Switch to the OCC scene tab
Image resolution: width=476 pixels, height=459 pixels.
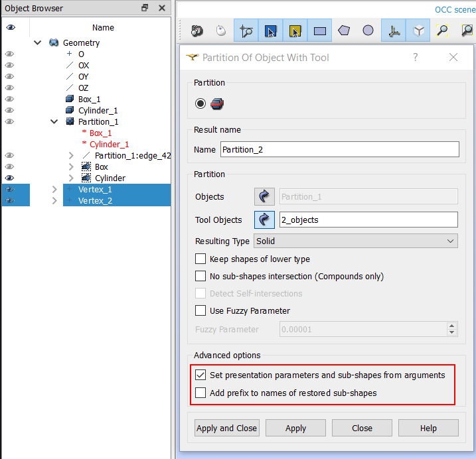click(x=455, y=10)
